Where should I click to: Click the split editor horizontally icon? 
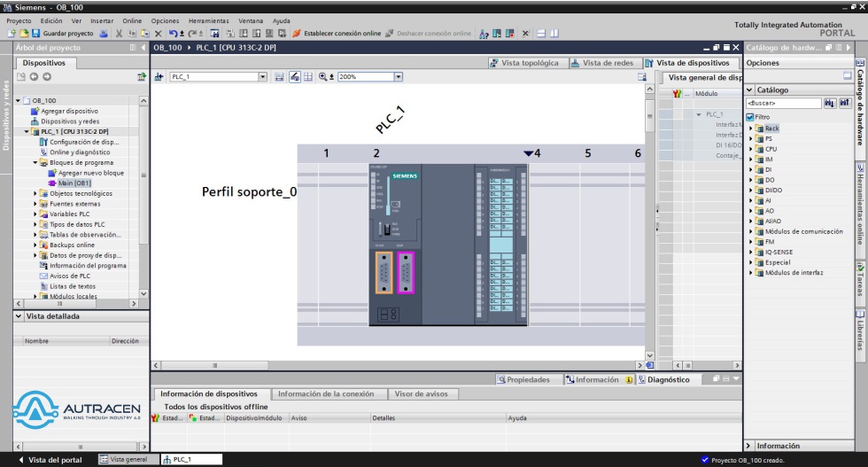(x=541, y=34)
